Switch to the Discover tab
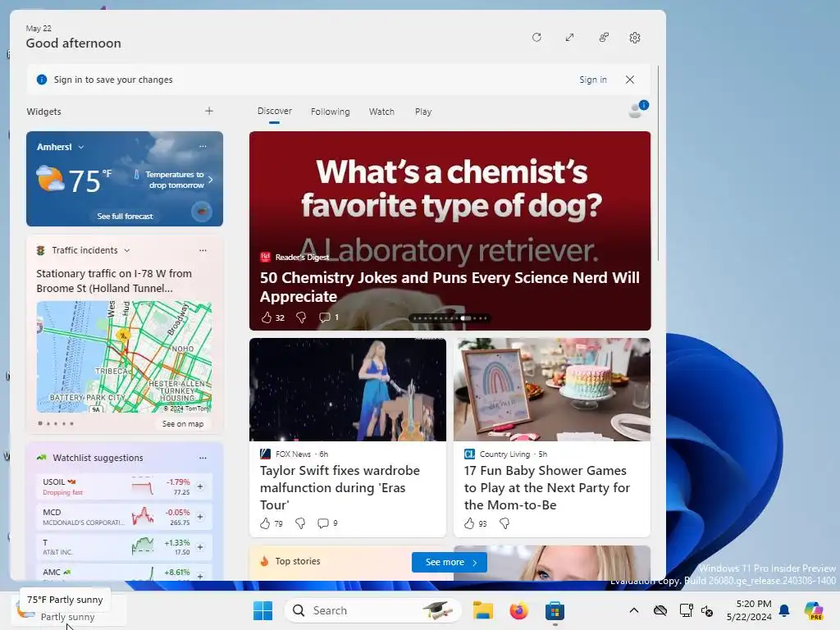The width and height of the screenshot is (840, 630). tap(274, 111)
